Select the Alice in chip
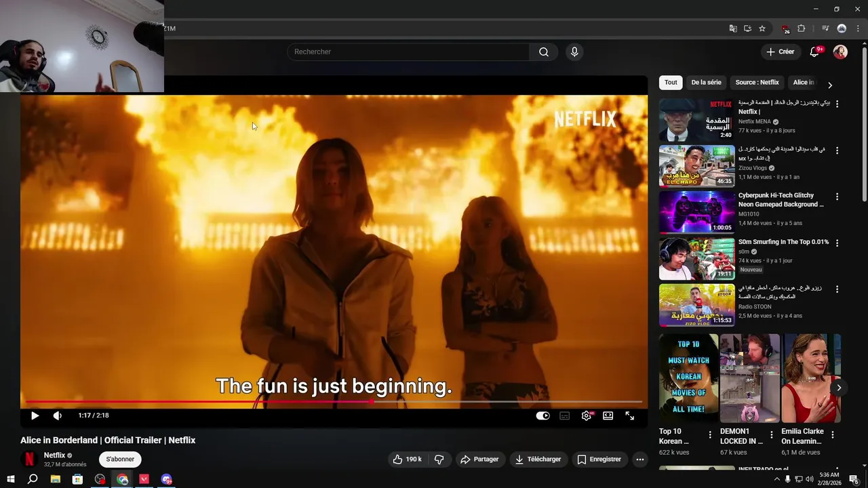Screen dimensions: 868x488 pyautogui.click(x=804, y=82)
